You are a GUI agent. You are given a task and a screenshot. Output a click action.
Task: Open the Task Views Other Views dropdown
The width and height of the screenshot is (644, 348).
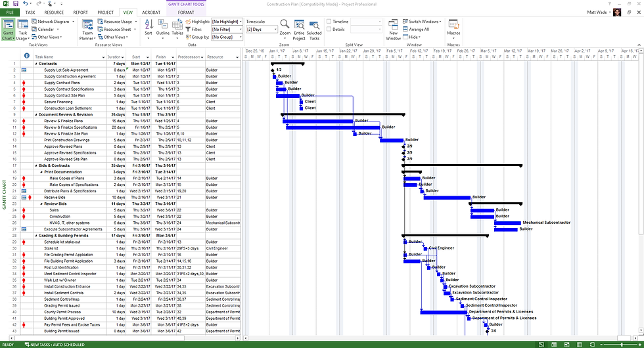tap(47, 37)
